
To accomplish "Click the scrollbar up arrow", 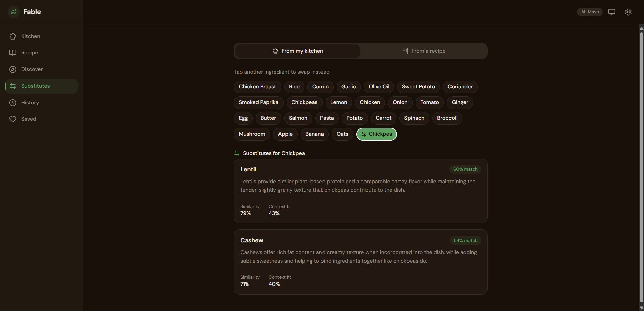I will [x=641, y=28].
